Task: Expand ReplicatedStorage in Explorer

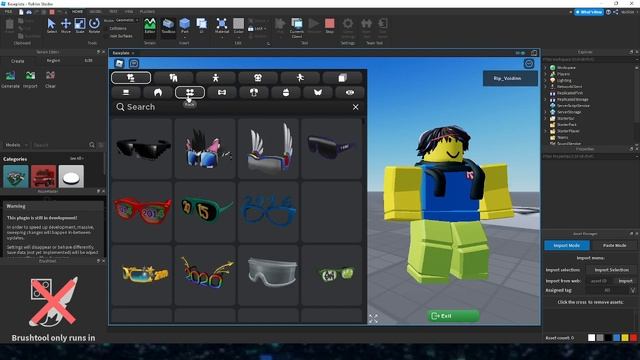Action: pos(546,99)
